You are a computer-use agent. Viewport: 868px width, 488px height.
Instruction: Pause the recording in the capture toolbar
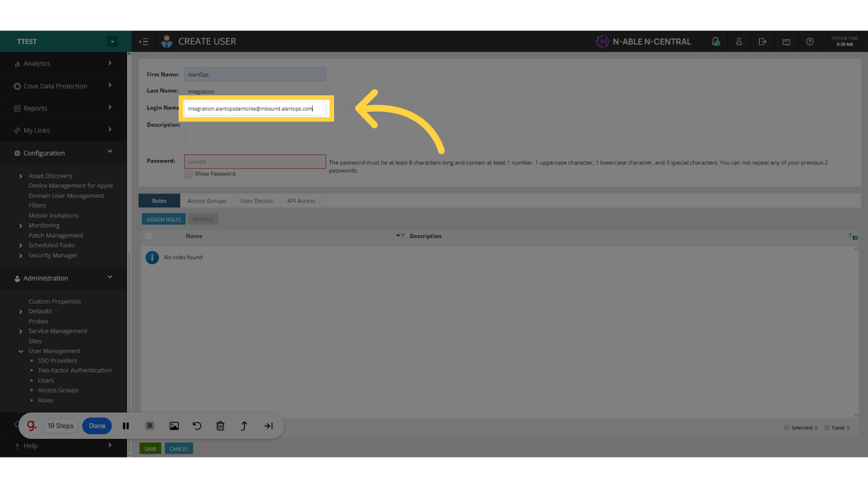click(x=126, y=426)
